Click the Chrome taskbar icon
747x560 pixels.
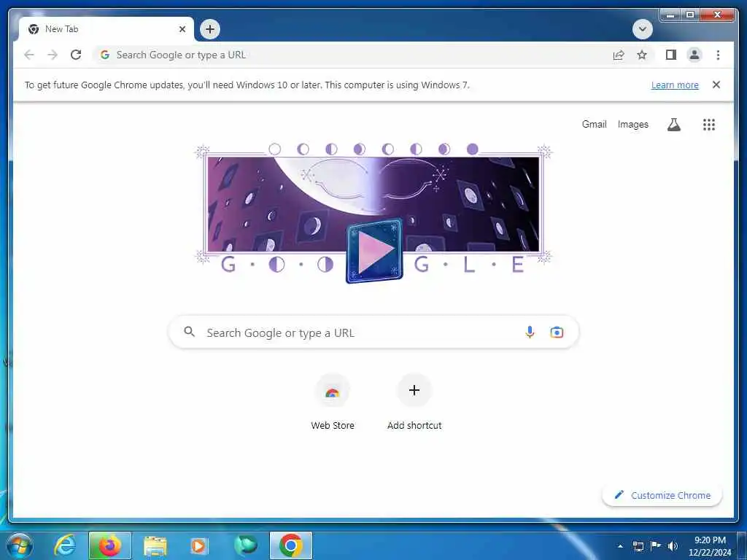point(291,545)
